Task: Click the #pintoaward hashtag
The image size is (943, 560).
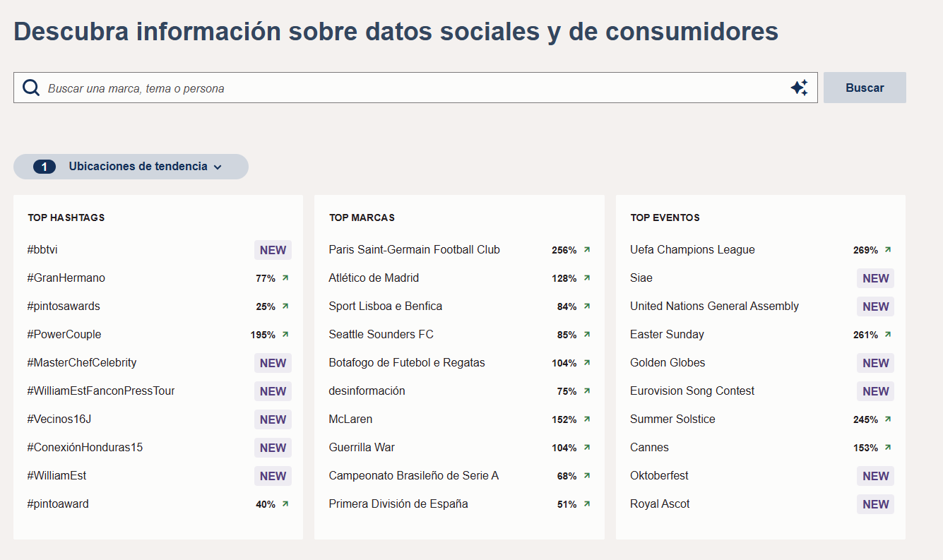Action: coord(58,504)
